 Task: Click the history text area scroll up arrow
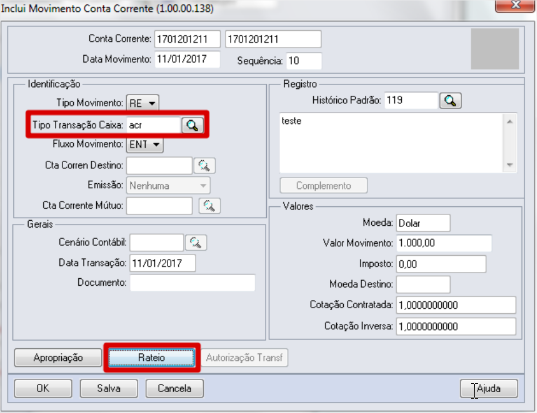click(x=510, y=121)
